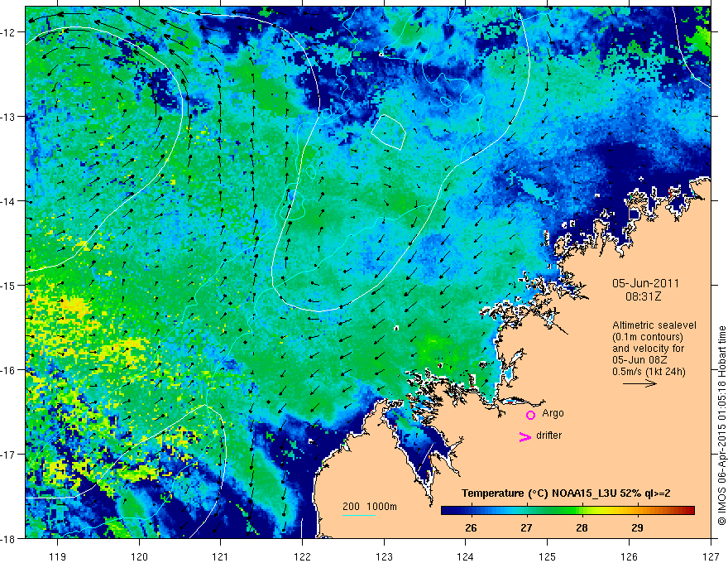Click the magenta drifter arrowhead legend symbol
This screenshot has width=728, height=563.
point(525,436)
